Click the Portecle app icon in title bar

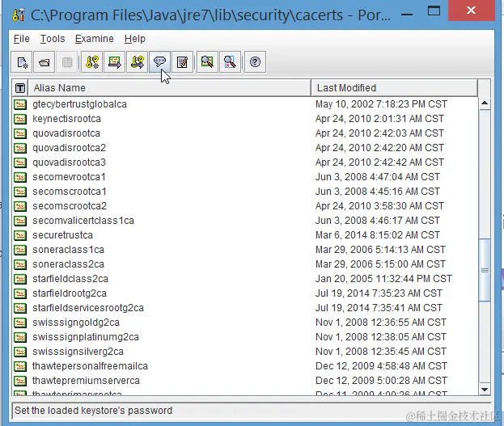coord(19,15)
